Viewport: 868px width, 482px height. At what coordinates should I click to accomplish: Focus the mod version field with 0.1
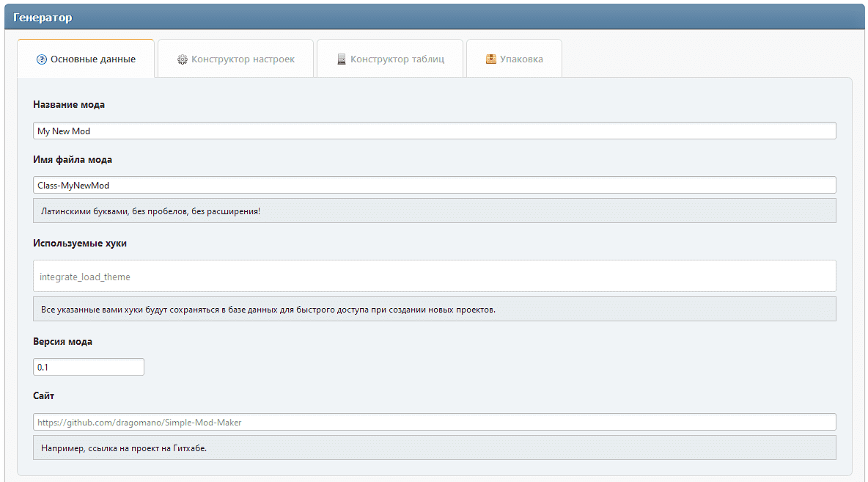pos(89,367)
